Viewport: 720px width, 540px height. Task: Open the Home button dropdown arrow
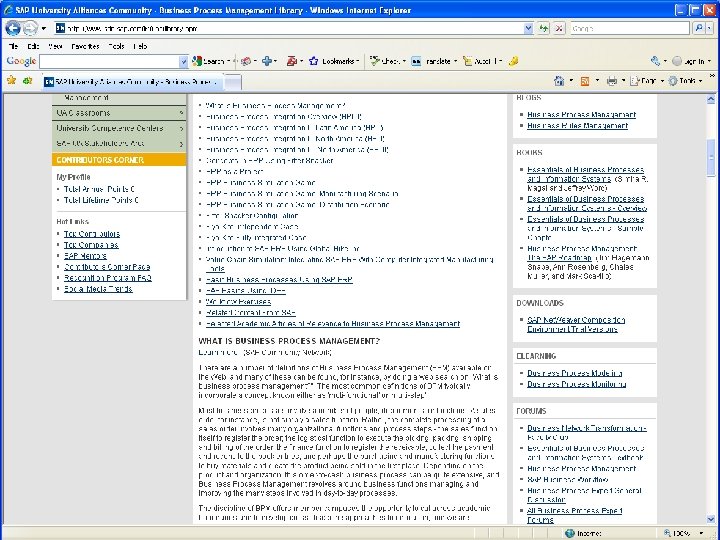point(571,81)
